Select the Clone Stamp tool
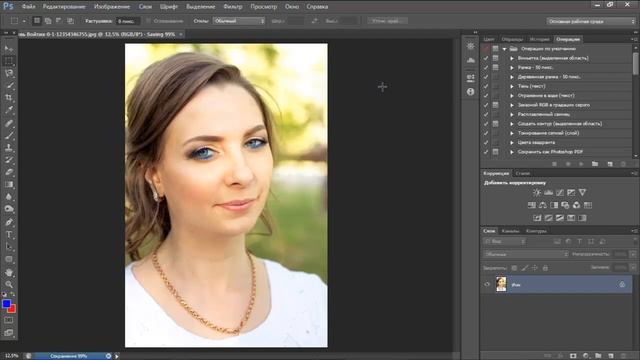This screenshot has height=360, width=640. (9, 147)
